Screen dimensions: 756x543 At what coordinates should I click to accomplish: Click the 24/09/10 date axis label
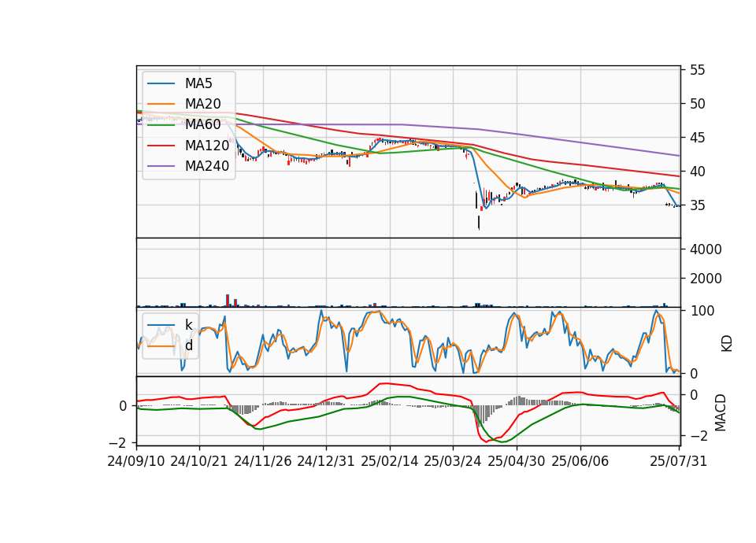pyautogui.click(x=136, y=461)
